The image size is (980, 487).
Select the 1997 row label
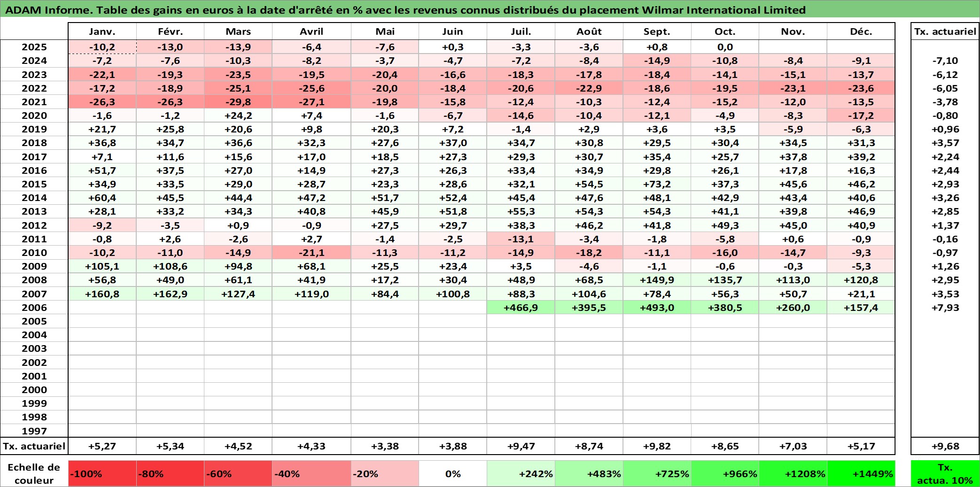coord(34,431)
